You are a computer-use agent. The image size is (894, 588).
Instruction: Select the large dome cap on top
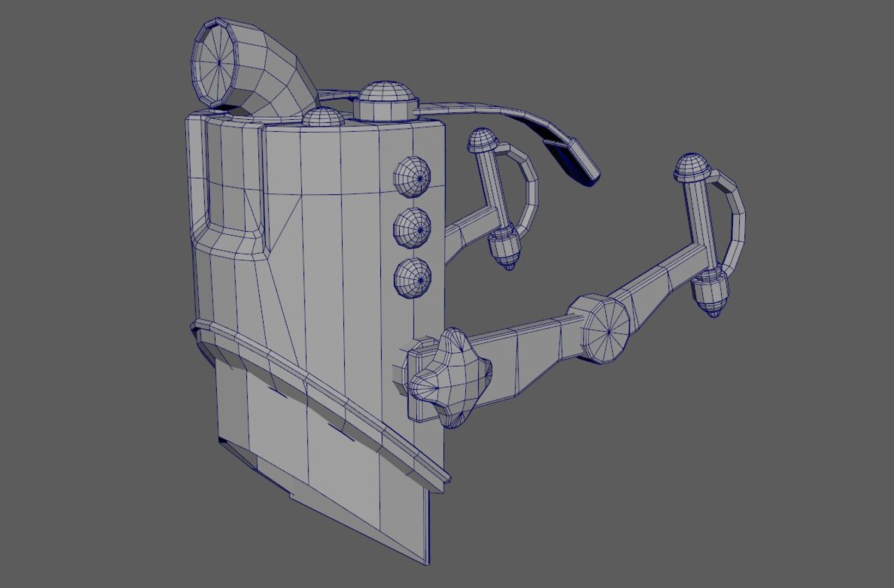tap(387, 100)
